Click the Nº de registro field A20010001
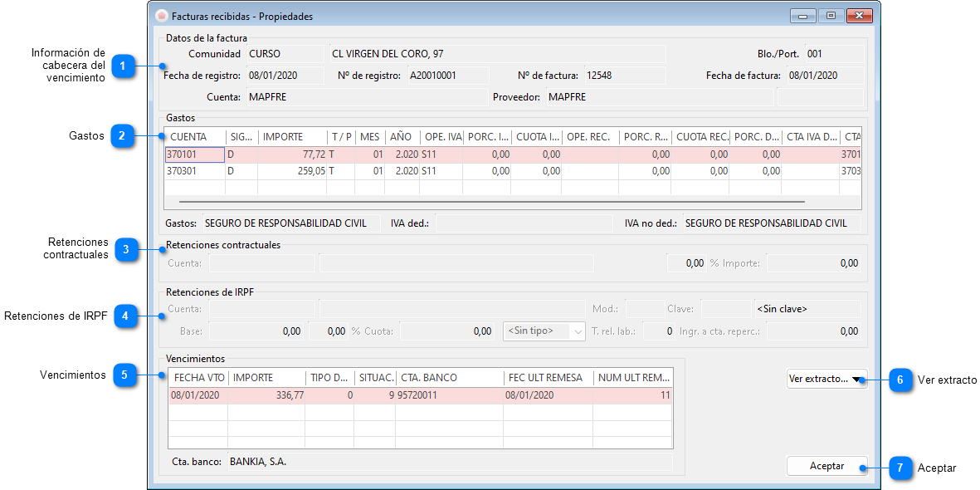 (x=448, y=76)
